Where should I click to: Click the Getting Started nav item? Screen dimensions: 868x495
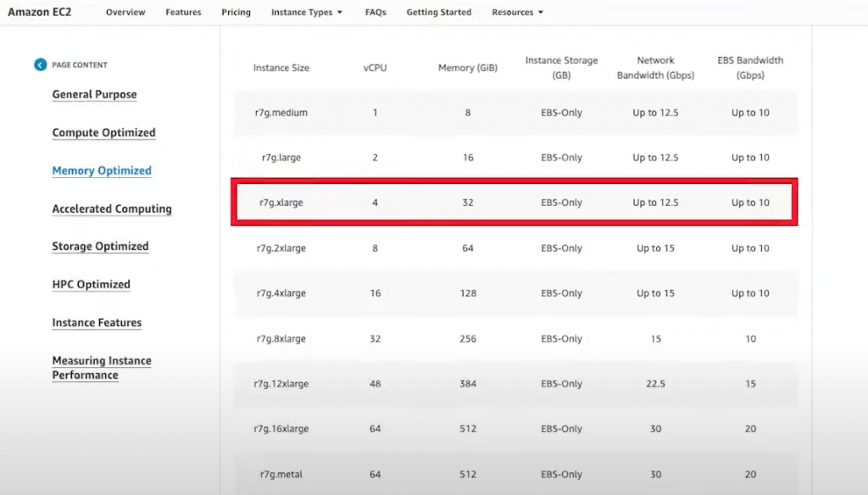(438, 13)
